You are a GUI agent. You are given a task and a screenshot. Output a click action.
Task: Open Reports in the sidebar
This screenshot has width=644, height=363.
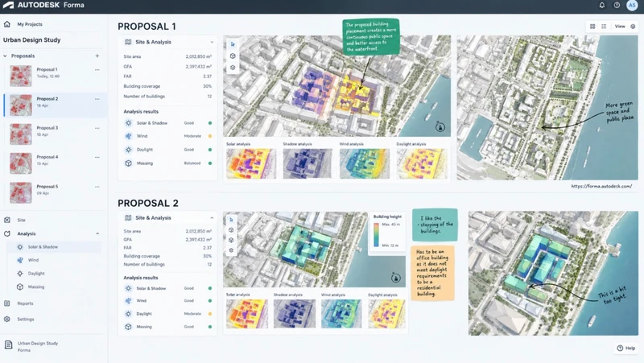[25, 303]
